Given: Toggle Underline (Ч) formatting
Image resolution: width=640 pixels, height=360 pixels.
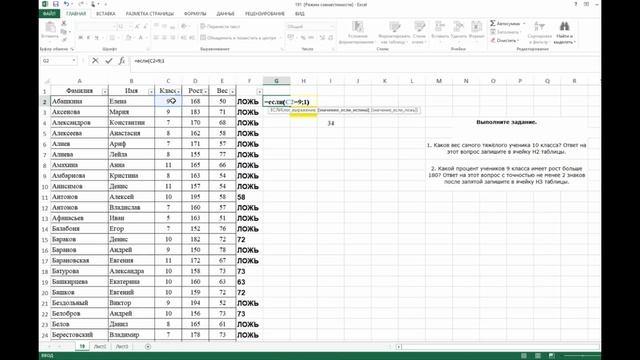Looking at the screenshot, I should (x=96, y=38).
